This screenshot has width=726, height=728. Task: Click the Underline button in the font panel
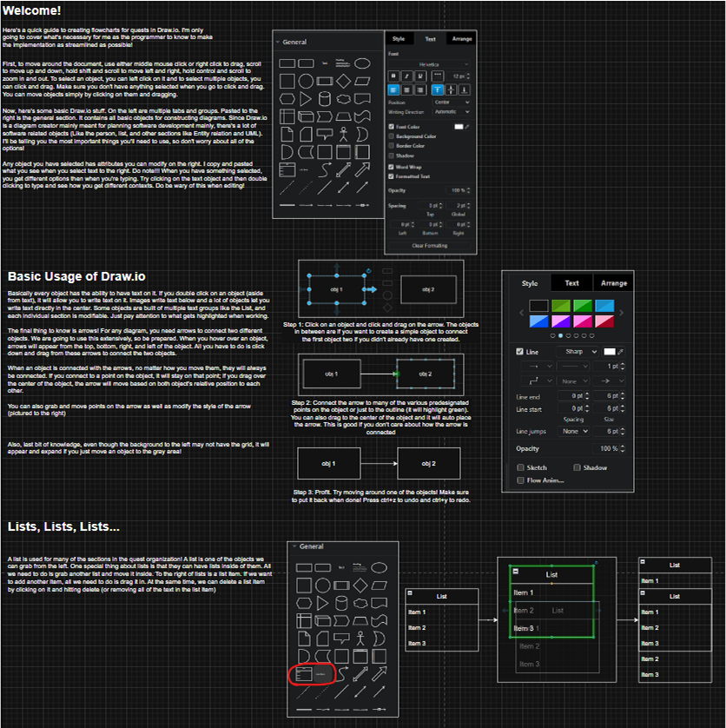[x=420, y=76]
